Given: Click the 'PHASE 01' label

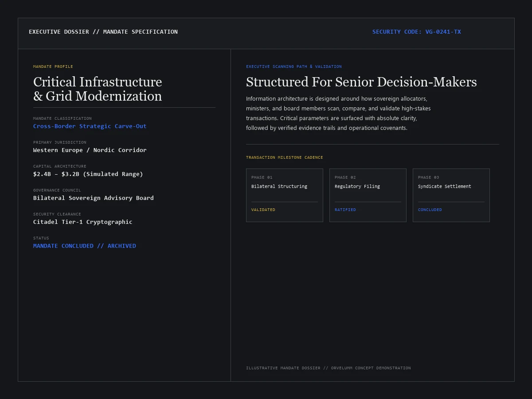Looking at the screenshot, I should point(262,177).
